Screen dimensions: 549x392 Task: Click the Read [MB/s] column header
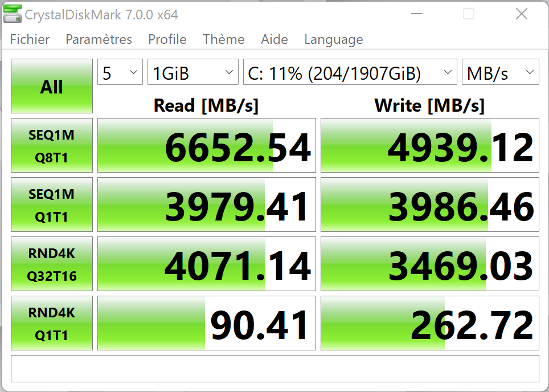[206, 105]
